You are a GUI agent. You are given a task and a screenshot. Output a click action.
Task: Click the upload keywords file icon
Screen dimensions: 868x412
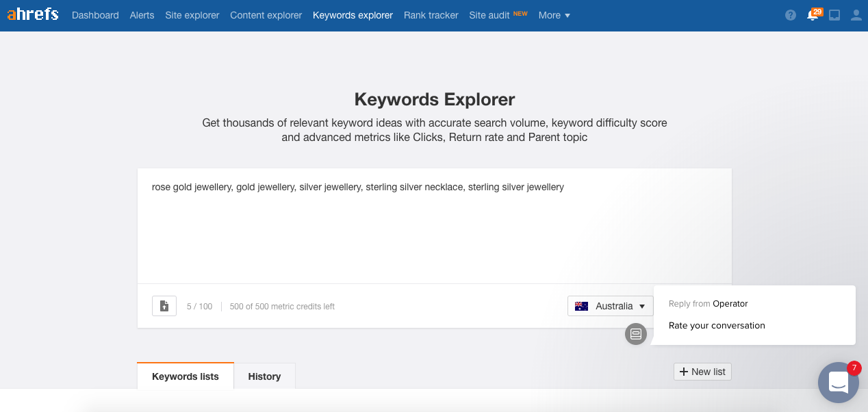[x=164, y=306]
